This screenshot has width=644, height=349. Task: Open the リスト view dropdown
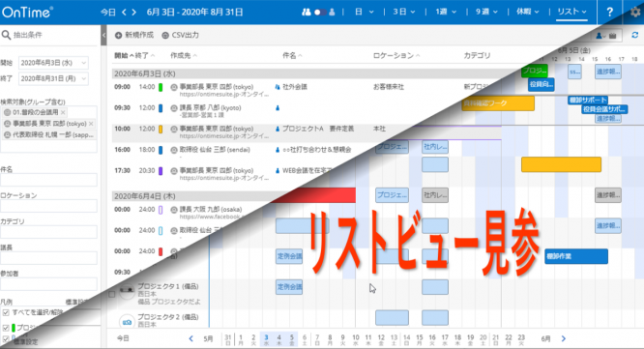click(x=571, y=12)
